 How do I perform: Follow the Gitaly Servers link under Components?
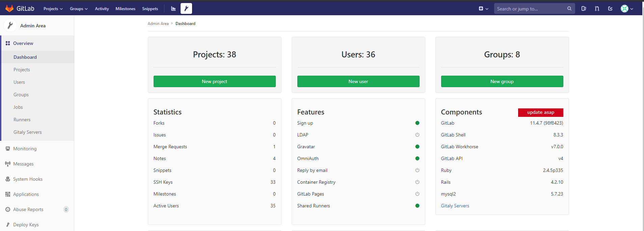(455, 206)
